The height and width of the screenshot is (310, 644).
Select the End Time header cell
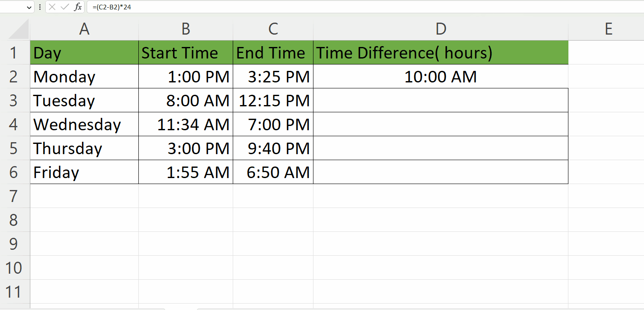pyautogui.click(x=273, y=53)
